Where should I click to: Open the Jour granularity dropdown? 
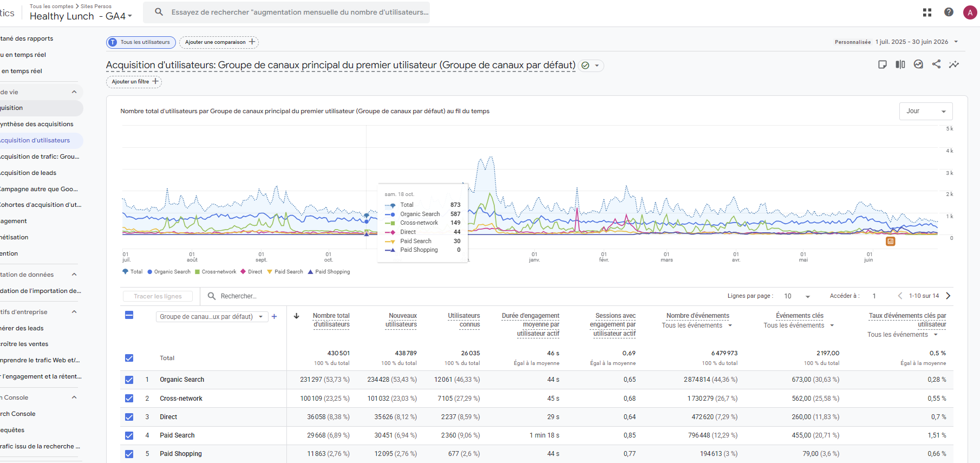pyautogui.click(x=926, y=111)
